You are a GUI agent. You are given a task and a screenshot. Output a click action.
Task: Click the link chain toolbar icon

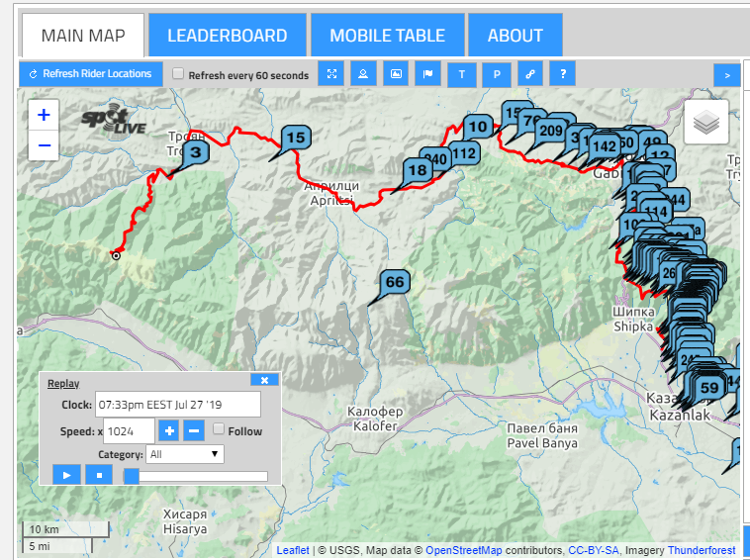click(530, 73)
